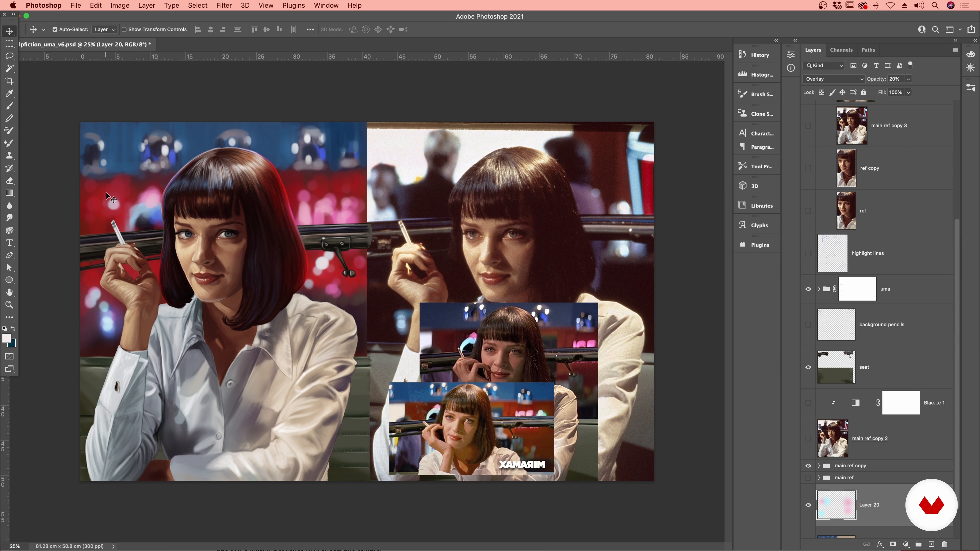This screenshot has width=980, height=551.
Task: Select the Gradient tool
Action: (9, 193)
